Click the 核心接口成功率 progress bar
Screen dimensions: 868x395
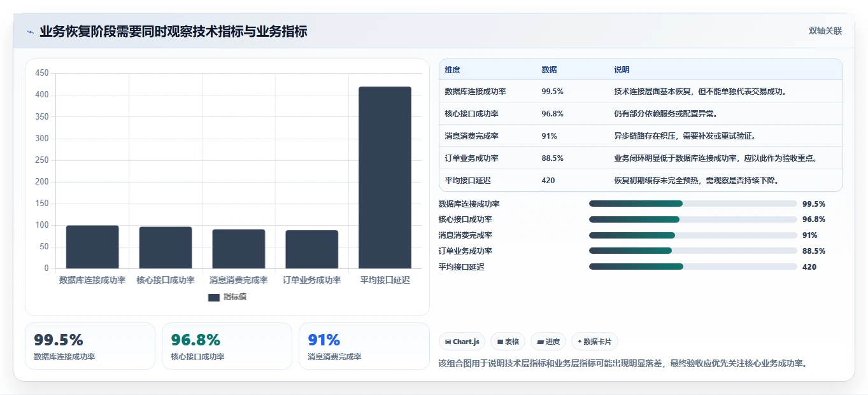point(693,219)
